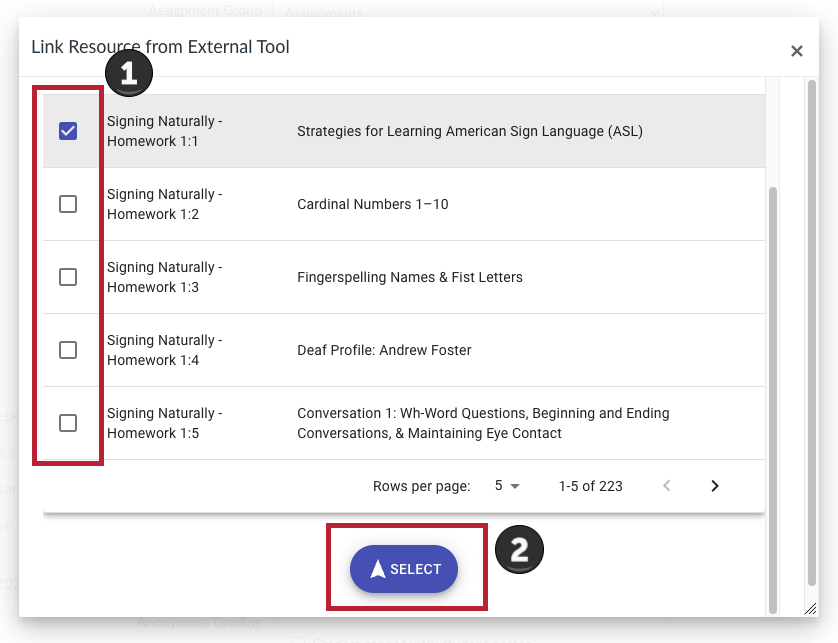This screenshot has width=838, height=643.
Task: Click the previous page arrow
Action: point(666,486)
